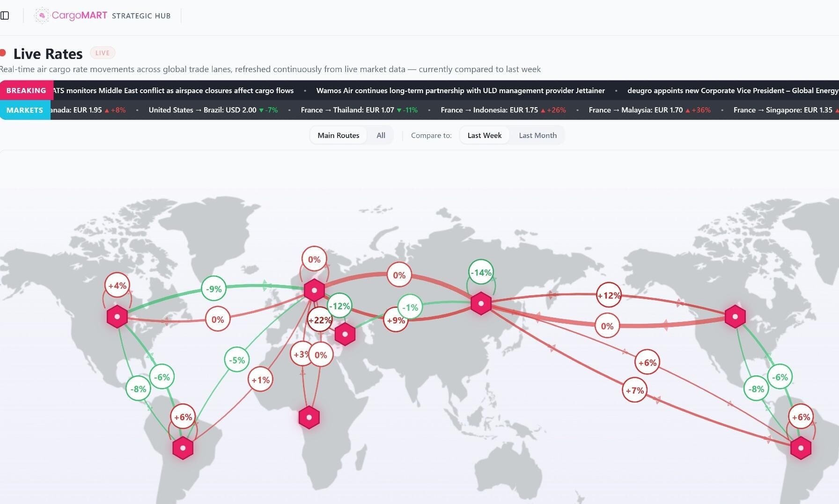The image size is (839, 504).
Task: Select the Europe hexagon hub marker
Action: click(314, 290)
